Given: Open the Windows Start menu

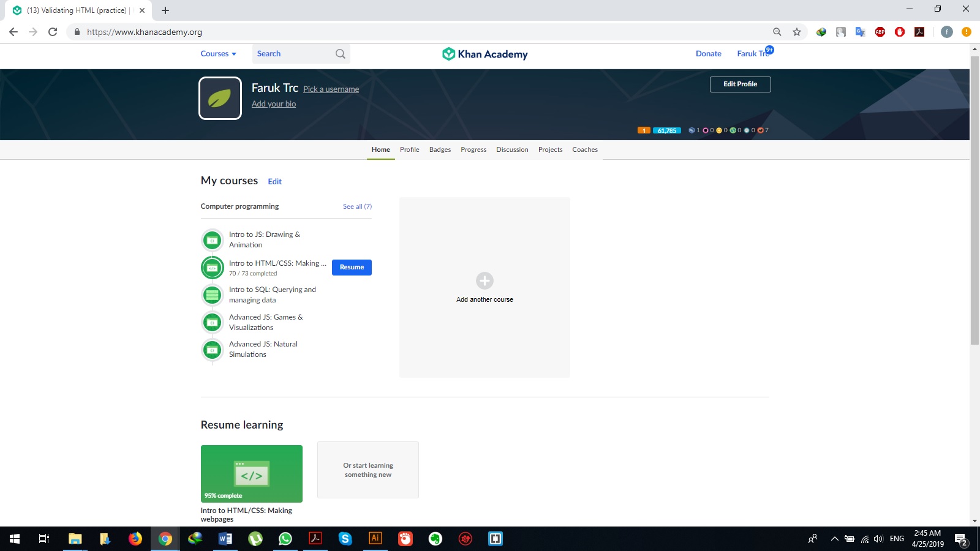Looking at the screenshot, I should (15, 539).
